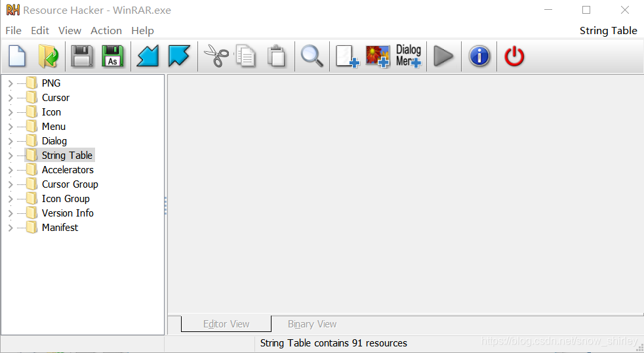644x353 pixels.
Task: Select the Menu tree label
Action: click(x=53, y=126)
